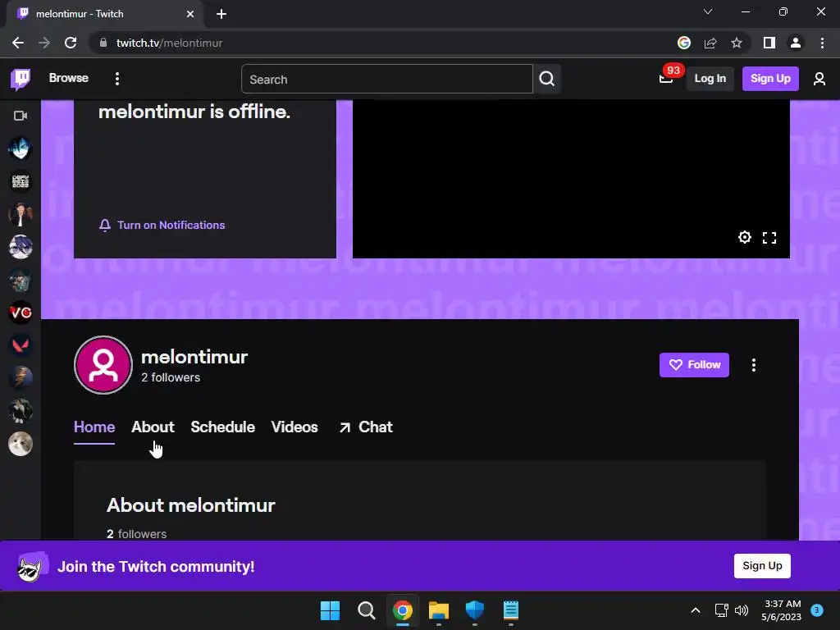Open the three-dot menu beside Follow

[753, 365]
